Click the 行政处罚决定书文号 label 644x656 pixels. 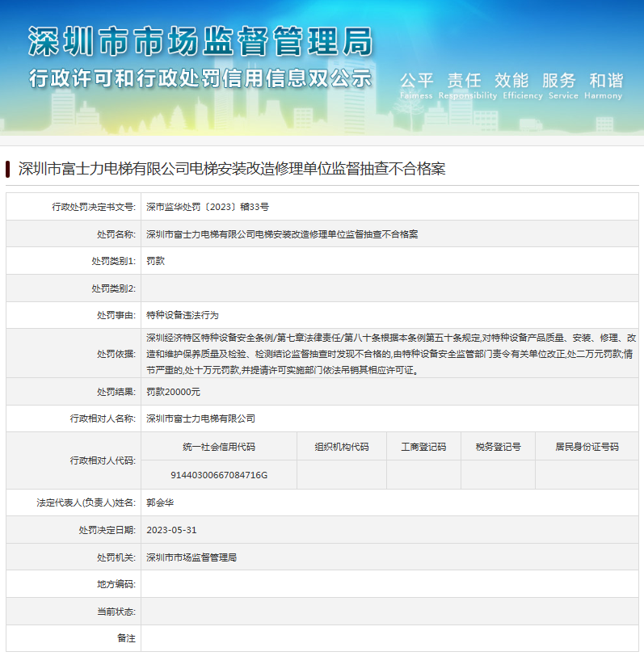(94, 207)
